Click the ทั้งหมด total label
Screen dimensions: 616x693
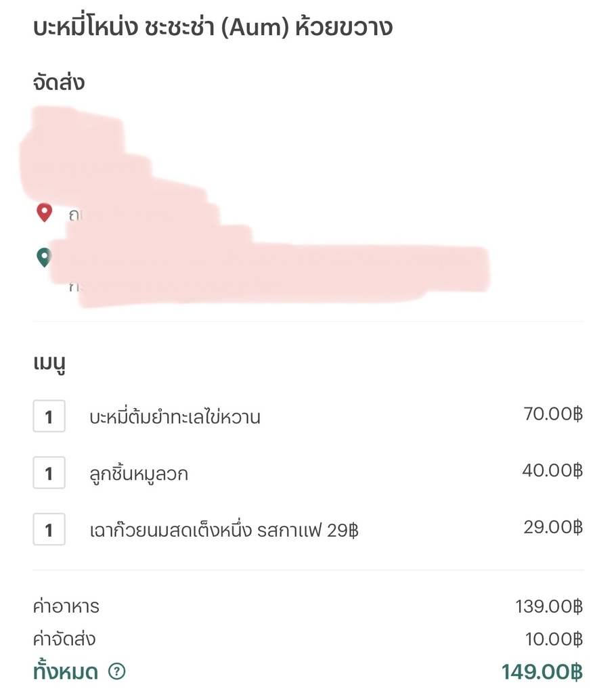pyautogui.click(x=66, y=672)
